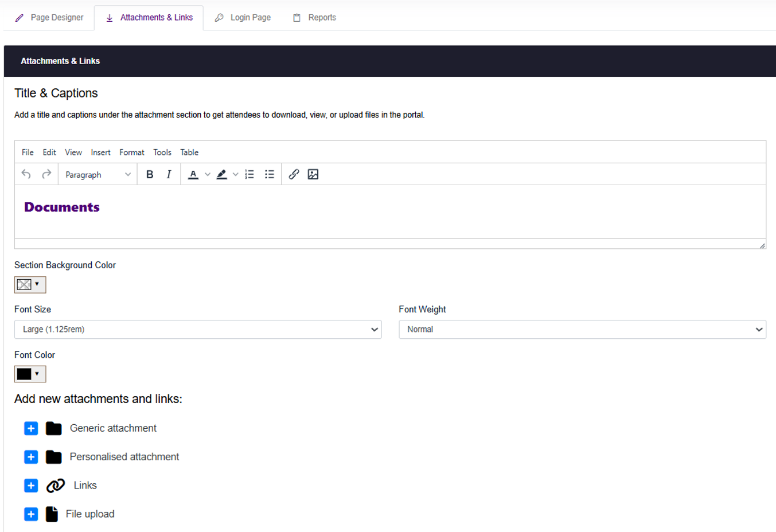Insert a bulleted list
Viewport: 776px width, 532px height.
coord(270,174)
